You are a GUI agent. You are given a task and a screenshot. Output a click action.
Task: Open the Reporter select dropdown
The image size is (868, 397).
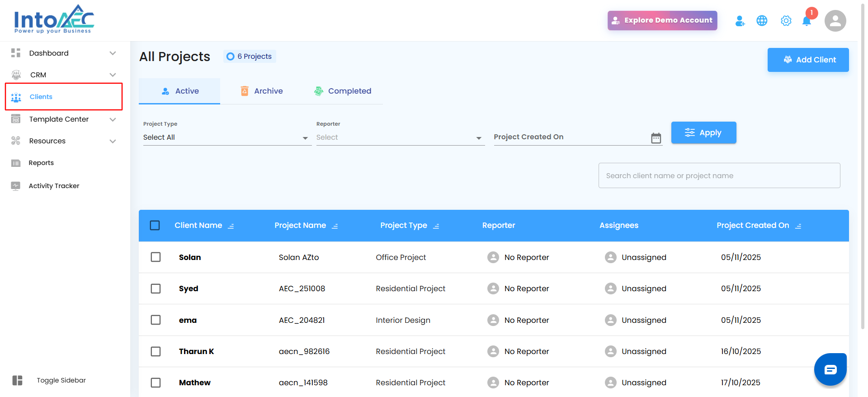click(x=400, y=137)
